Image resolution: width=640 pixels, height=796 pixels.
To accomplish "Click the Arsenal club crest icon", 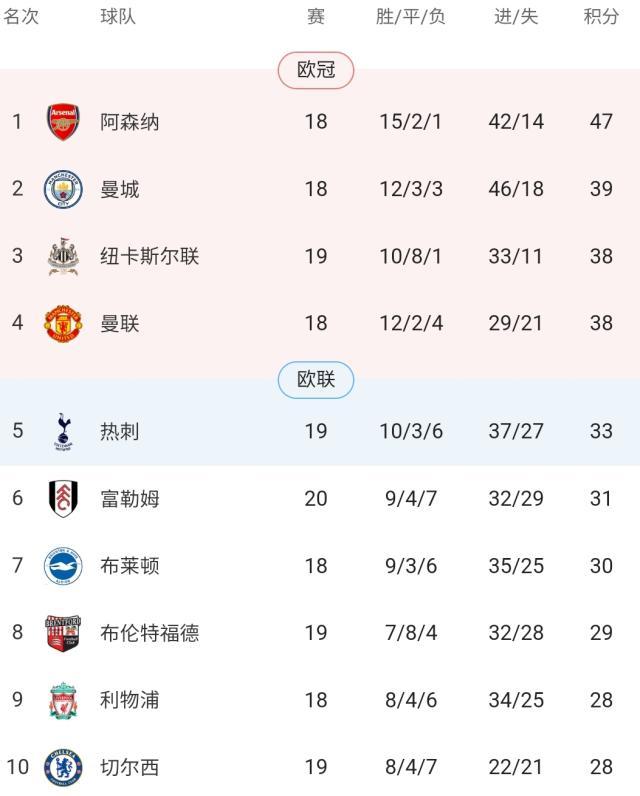I will point(63,122).
